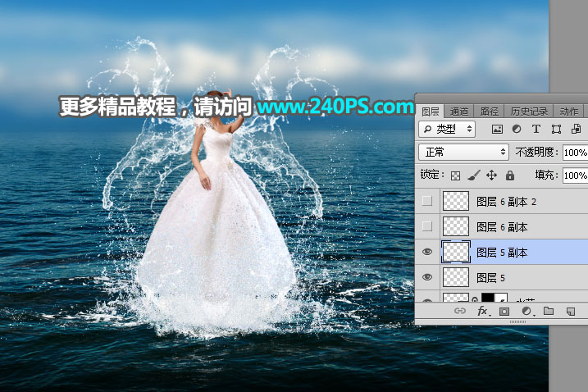Viewport: 588px width, 392px height.
Task: Select layer name 图层 6 副本 2
Action: [506, 202]
